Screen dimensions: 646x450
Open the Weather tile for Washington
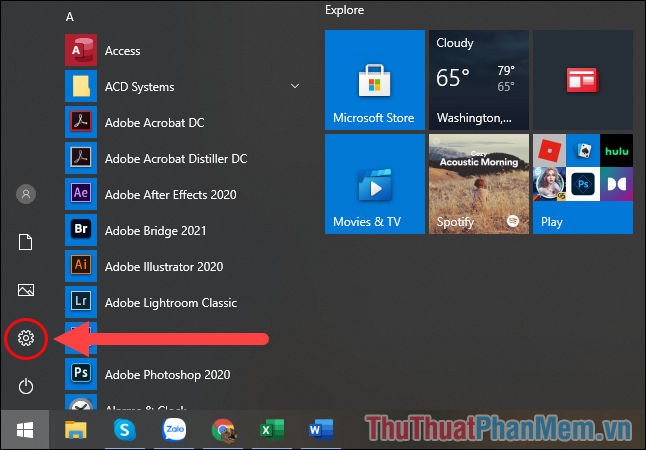(x=479, y=80)
